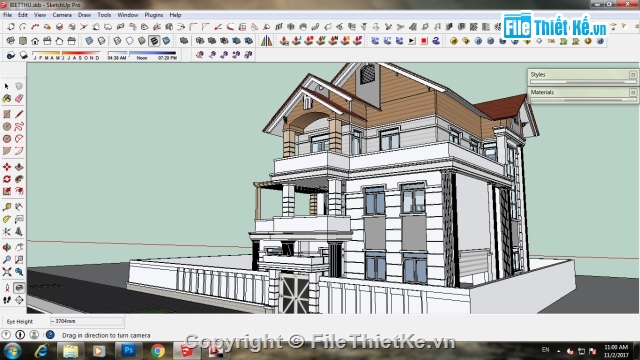Click the Outer Shell solid tool
Viewport: 640px width, 360px height.
coord(184,41)
